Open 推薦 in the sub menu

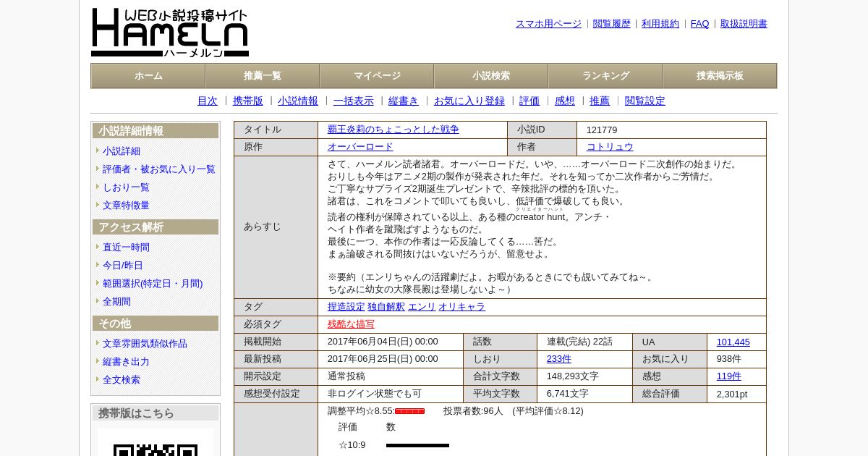coord(600,101)
